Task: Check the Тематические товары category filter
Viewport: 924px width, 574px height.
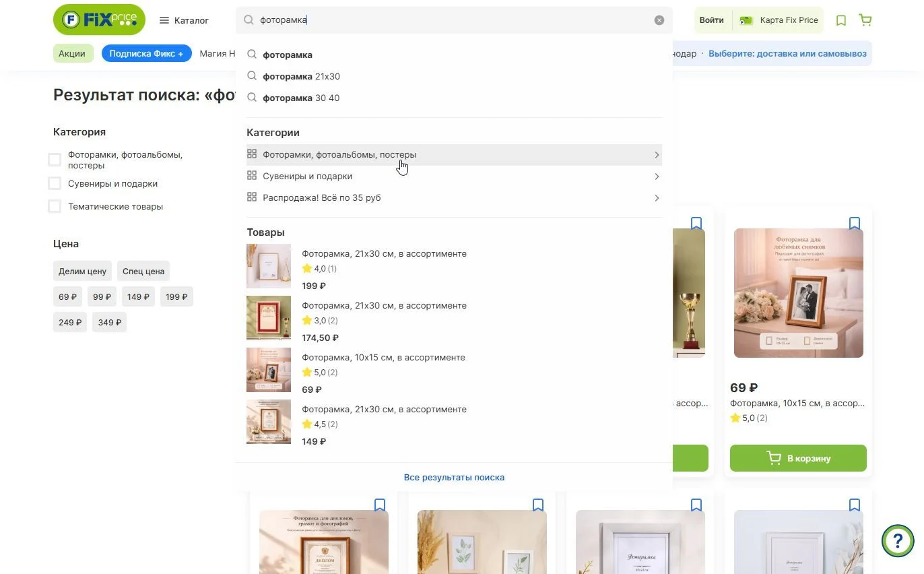Action: point(55,206)
